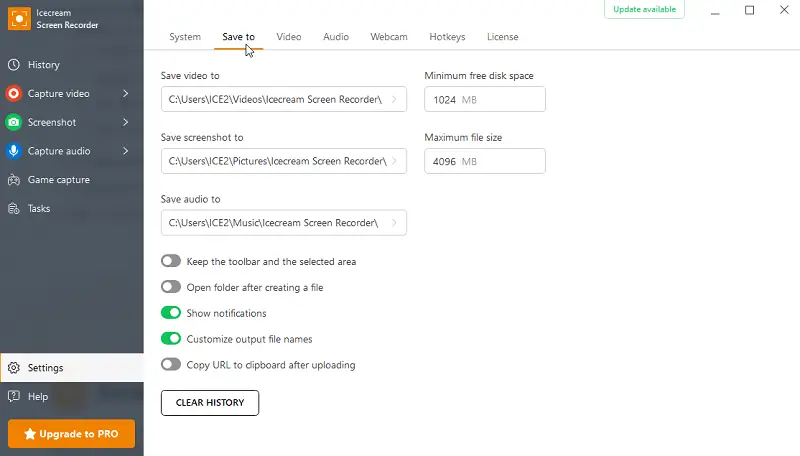Open folder chooser arrow for Save audio to
Viewport: 800px width, 456px height.
(394, 222)
